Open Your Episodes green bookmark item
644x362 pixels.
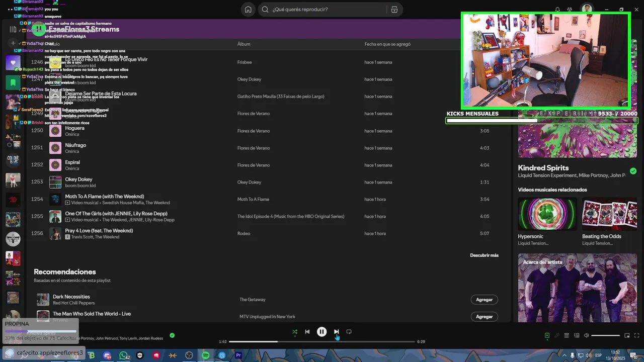click(13, 82)
